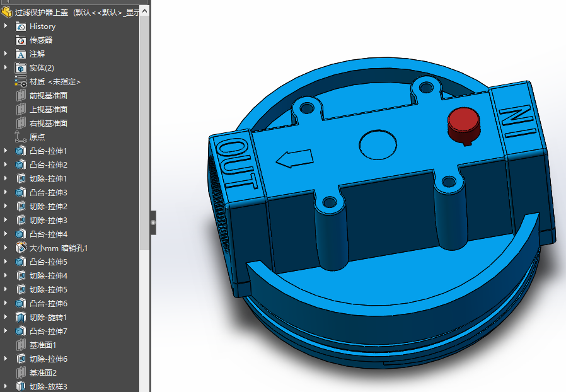Screen dimensions: 566x392
Task: Click the 凸台-拉伸2 feature icon
Action: point(21,165)
